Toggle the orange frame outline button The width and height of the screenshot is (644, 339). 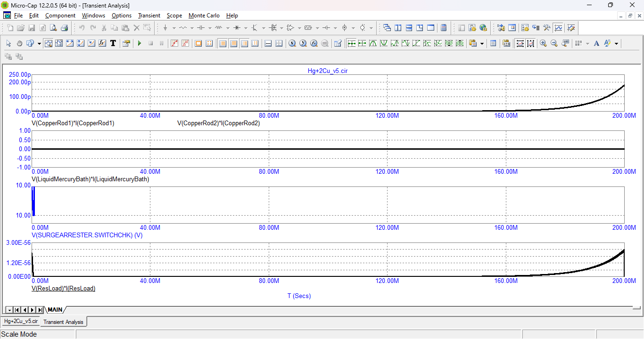[198, 43]
